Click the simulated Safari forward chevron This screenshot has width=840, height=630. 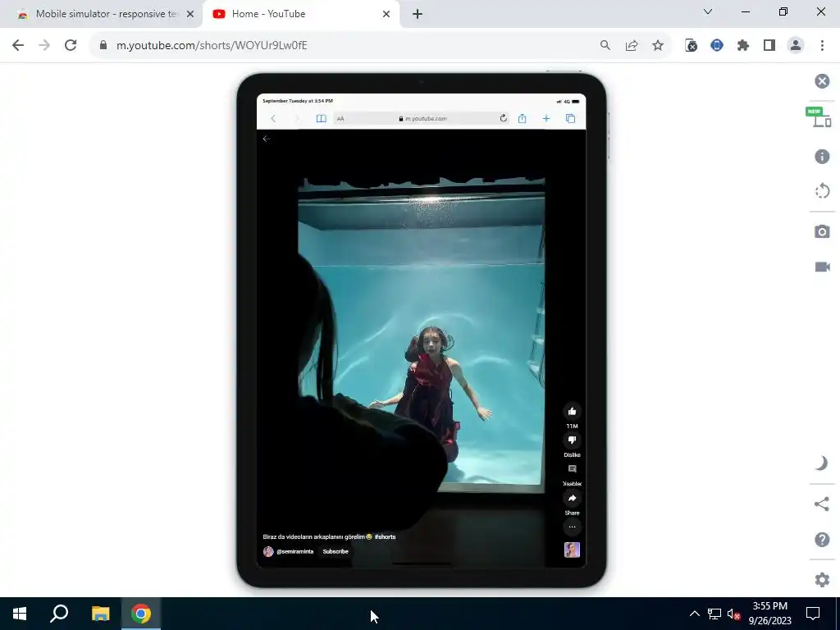click(x=297, y=118)
